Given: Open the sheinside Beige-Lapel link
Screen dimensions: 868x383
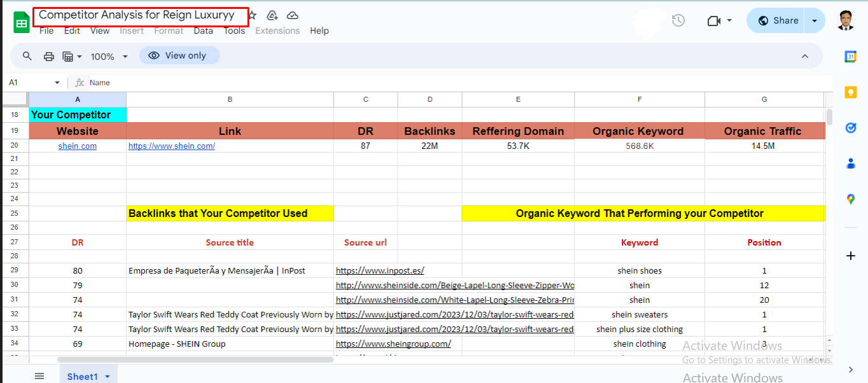Looking at the screenshot, I should point(455,285).
